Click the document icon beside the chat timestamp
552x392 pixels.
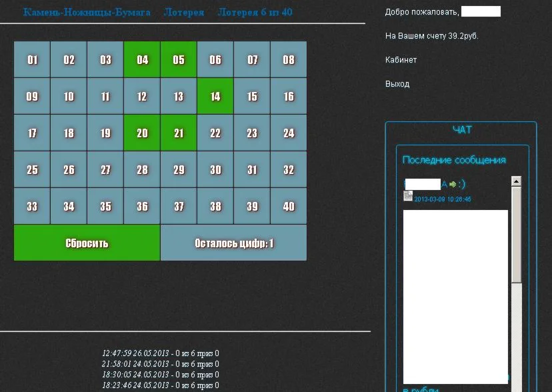[408, 196]
